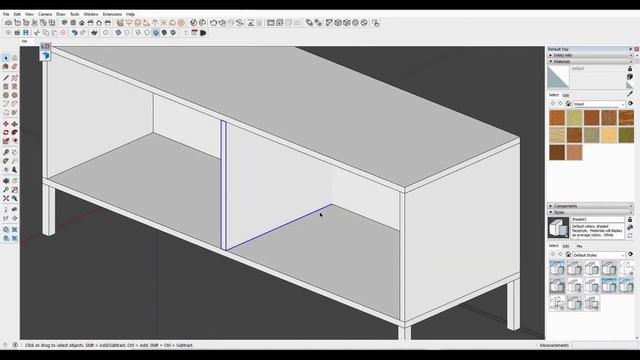Open the Draw menu

click(x=61, y=14)
